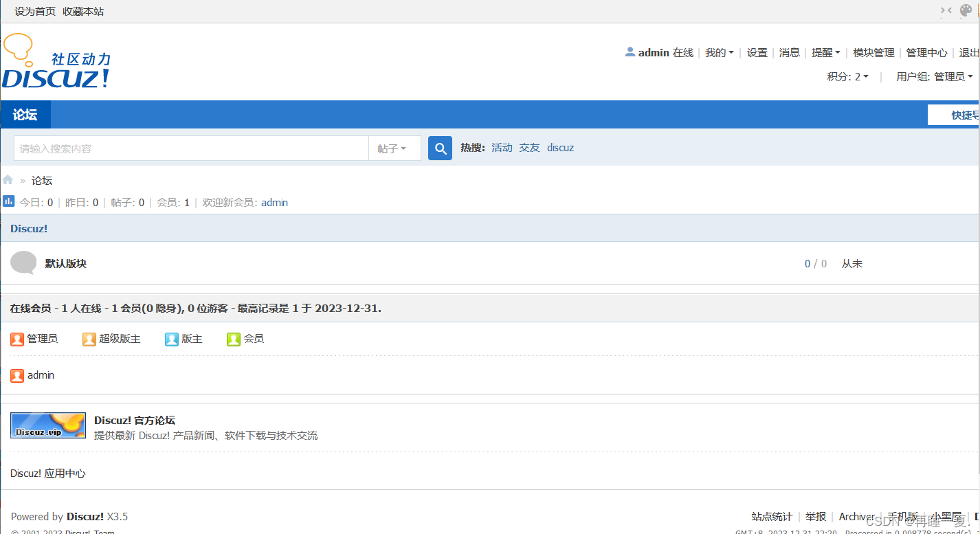Click the blue search magnifier button
Viewport: 980px width, 534px height.
pos(440,148)
